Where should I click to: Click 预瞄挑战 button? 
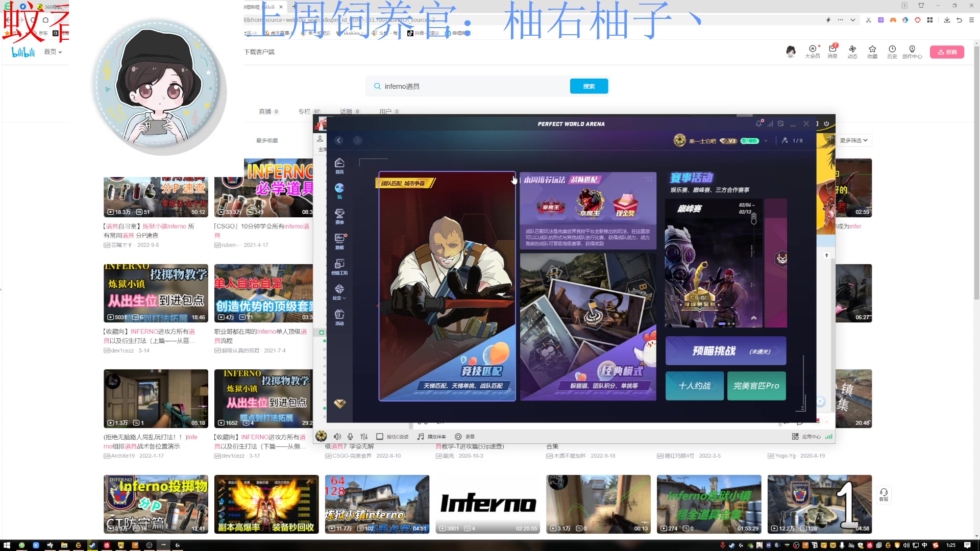(726, 351)
